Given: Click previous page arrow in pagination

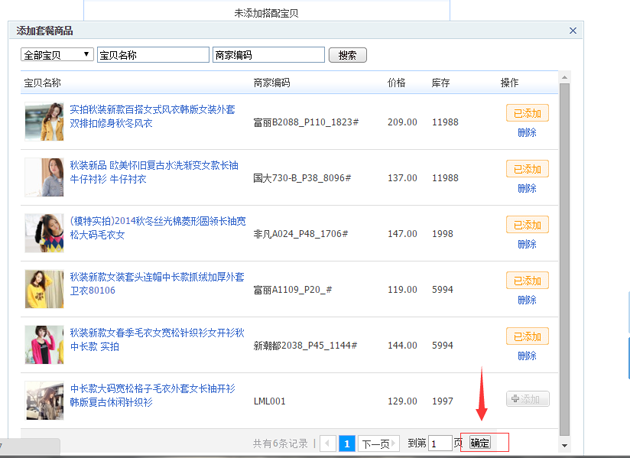Looking at the screenshot, I should coord(327,443).
